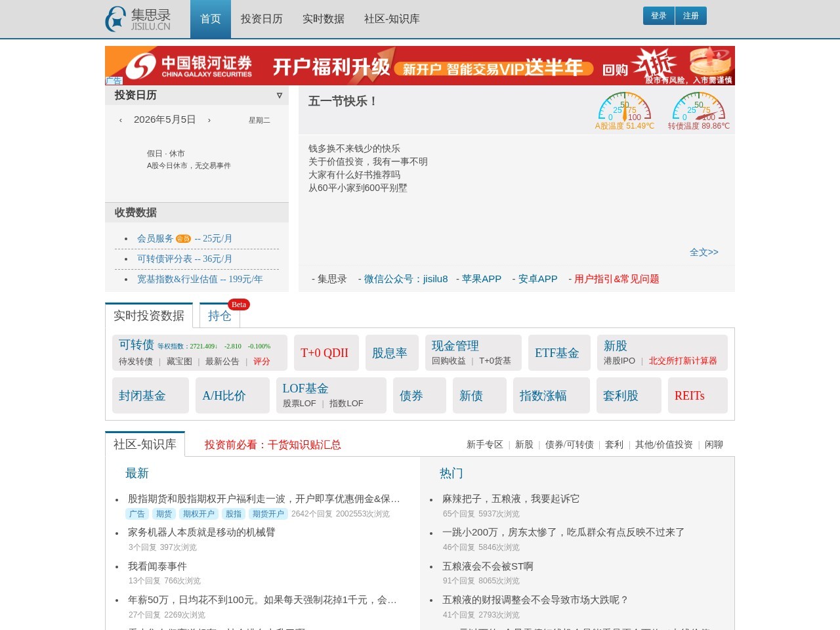Open 可转债评分表 36元/月 link

[x=184, y=259]
